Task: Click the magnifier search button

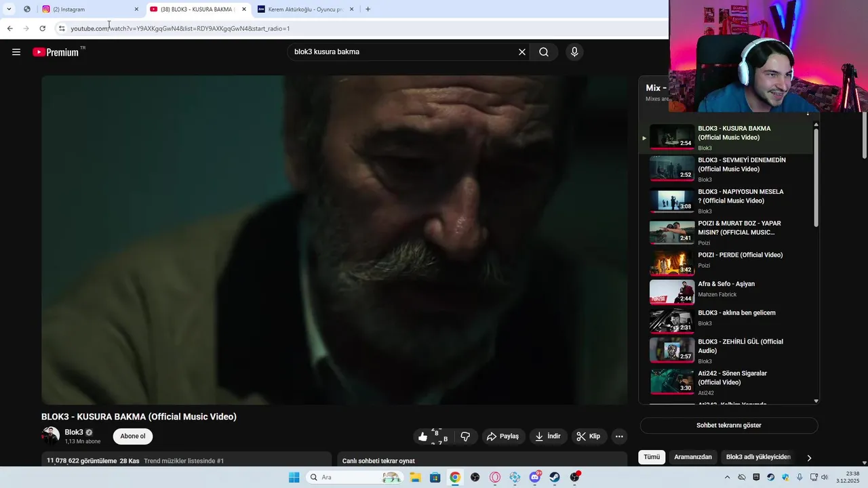Action: (x=544, y=52)
